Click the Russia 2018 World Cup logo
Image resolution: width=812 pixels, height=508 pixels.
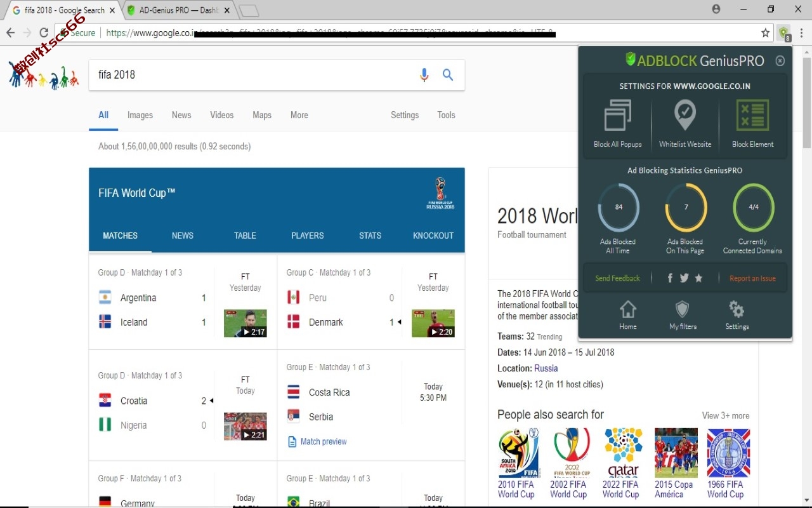point(441,193)
